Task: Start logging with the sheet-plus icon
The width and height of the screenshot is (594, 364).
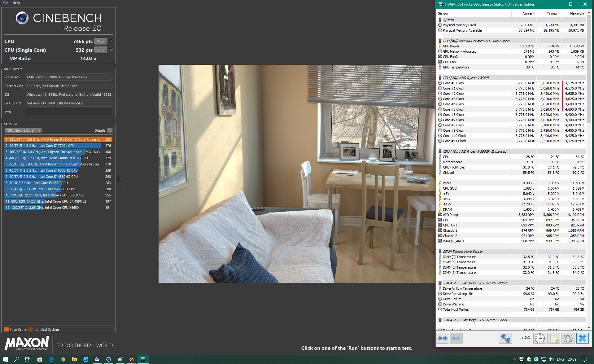Action: click(554, 338)
